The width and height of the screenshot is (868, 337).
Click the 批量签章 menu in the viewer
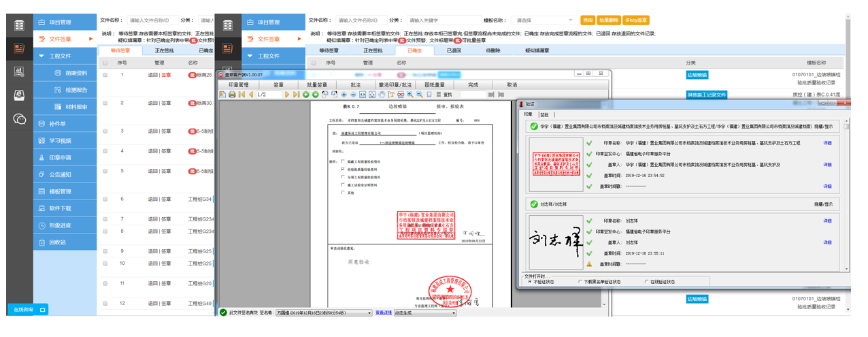coord(317,85)
